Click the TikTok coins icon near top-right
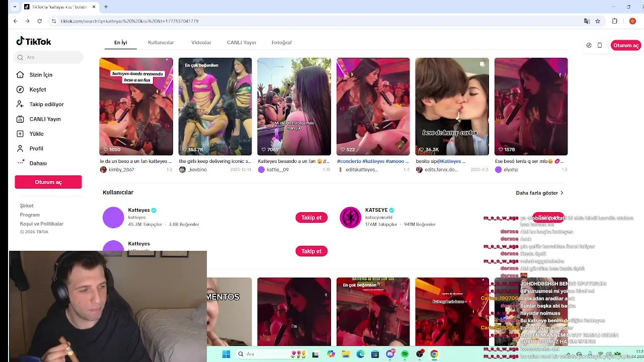The width and height of the screenshot is (644, 362). 589,45
